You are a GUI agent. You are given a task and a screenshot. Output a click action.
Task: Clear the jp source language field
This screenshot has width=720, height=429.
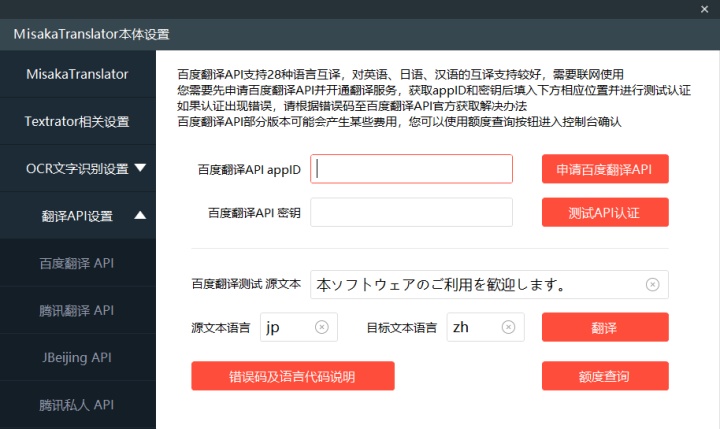321,327
